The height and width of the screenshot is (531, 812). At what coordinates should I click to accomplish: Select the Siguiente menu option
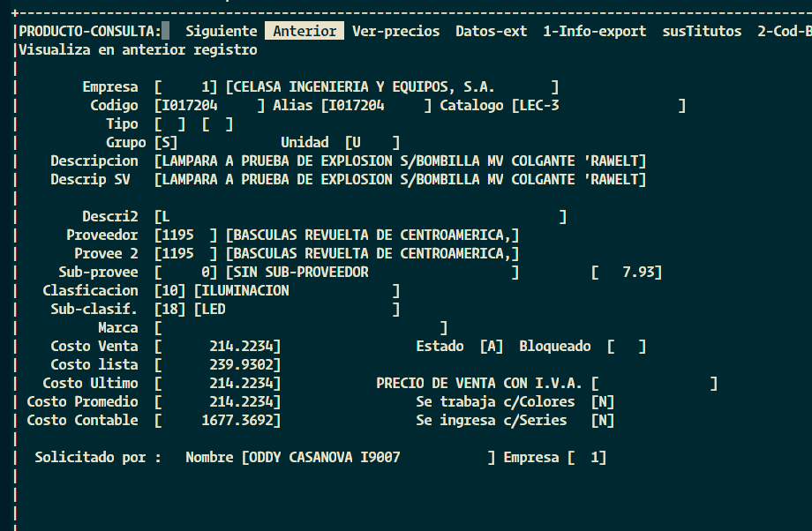221,31
